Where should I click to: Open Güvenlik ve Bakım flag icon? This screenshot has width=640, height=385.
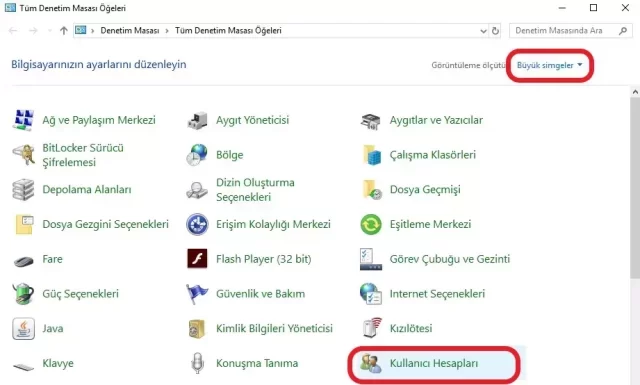coord(197,294)
